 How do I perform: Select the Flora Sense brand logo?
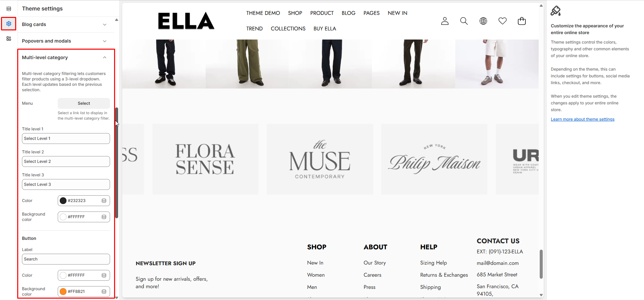[x=205, y=159]
